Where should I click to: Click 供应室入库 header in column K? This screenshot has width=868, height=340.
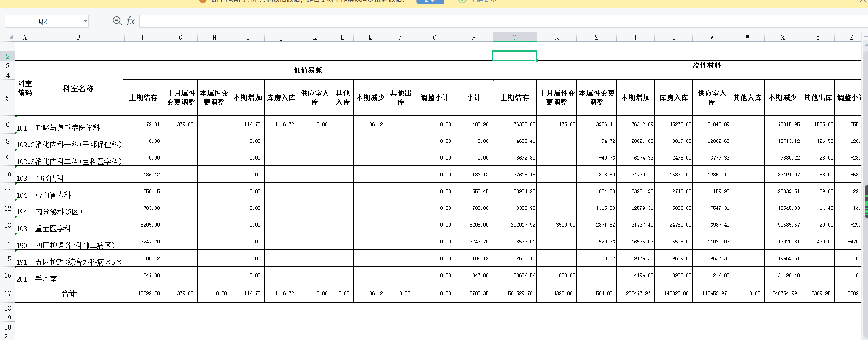tap(315, 97)
